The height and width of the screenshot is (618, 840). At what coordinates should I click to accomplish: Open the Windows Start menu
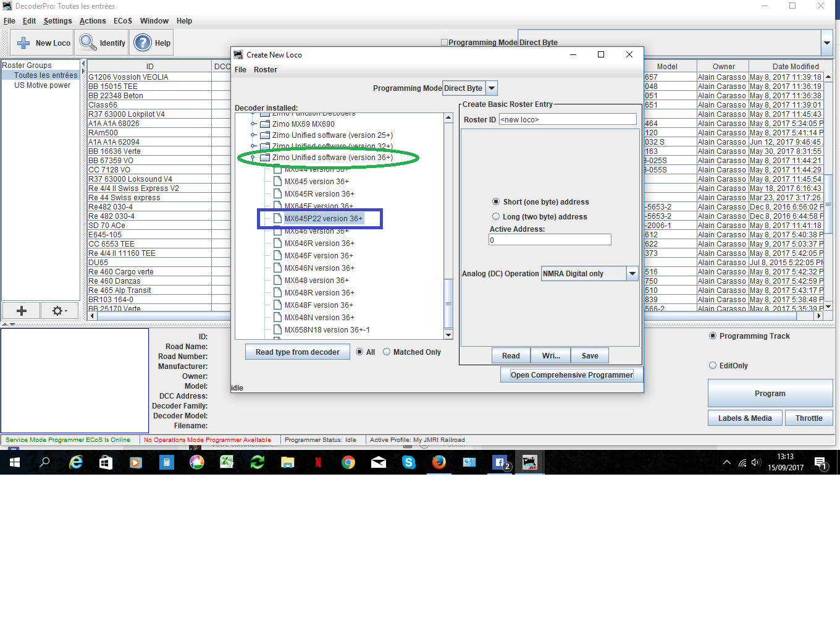coord(15,462)
